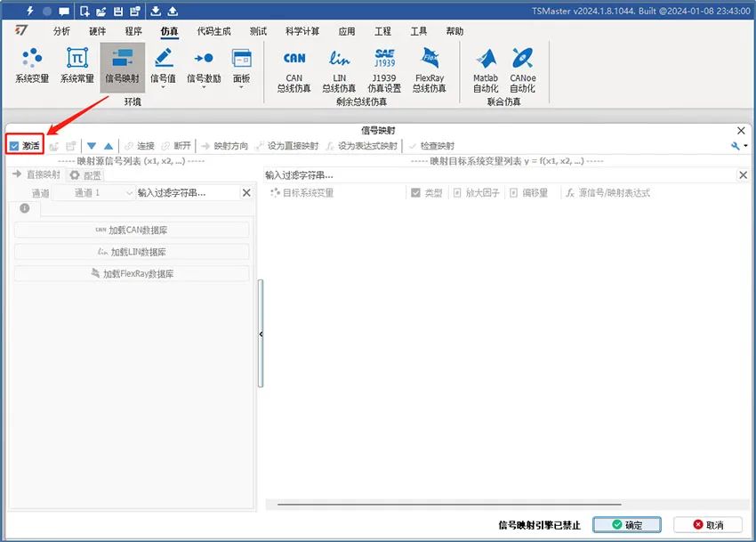
Task: Click the 确定 button
Action: [626, 525]
